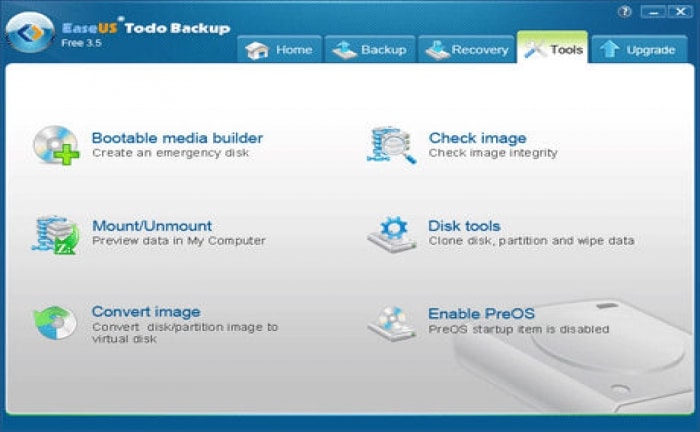The width and height of the screenshot is (700, 432).
Task: Launch the Check image link
Action: (x=477, y=138)
